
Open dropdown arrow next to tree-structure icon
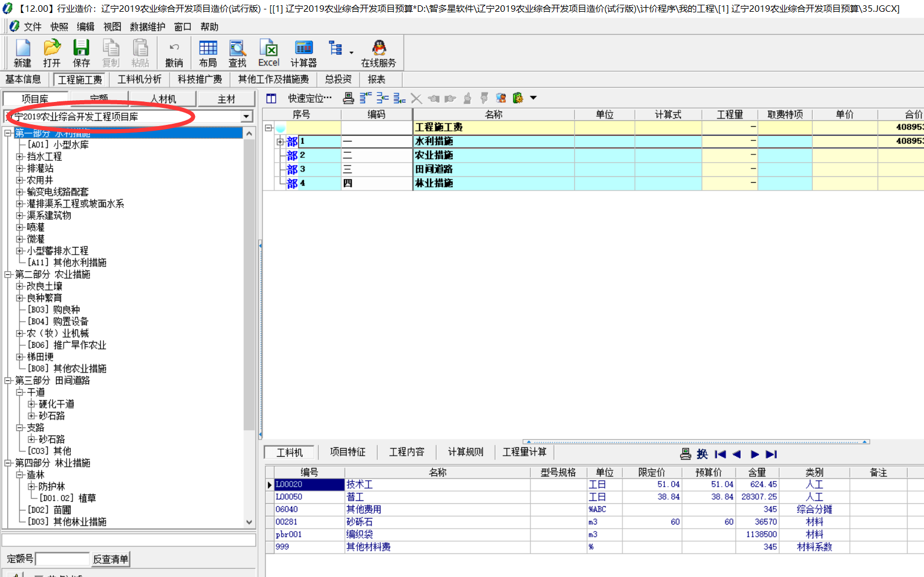pos(352,52)
